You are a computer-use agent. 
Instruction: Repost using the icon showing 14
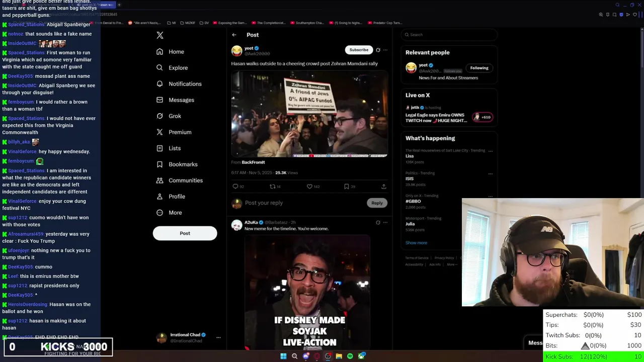coord(275,187)
